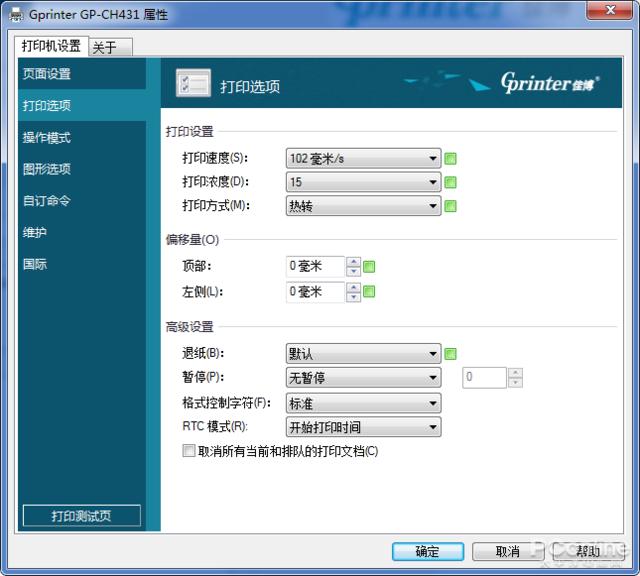Click the printer icon in title bar
640x576 pixels.
coord(16,16)
